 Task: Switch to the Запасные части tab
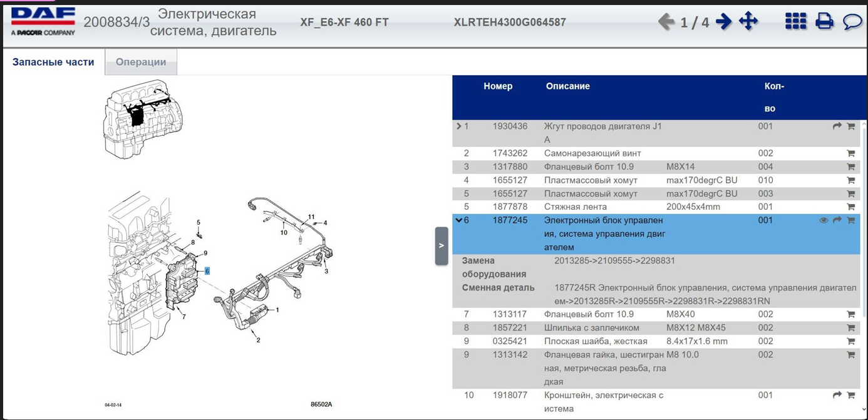pos(53,62)
